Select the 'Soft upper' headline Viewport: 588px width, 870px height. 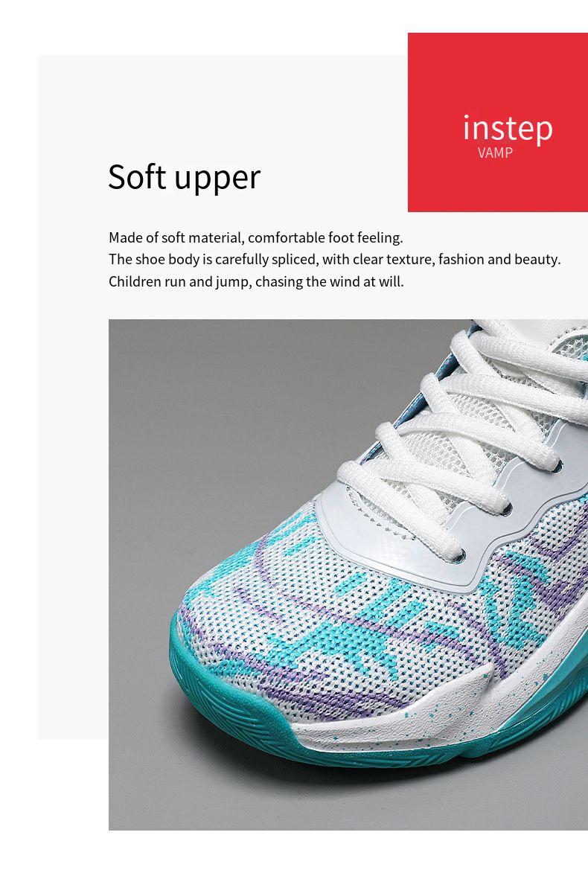184,178
